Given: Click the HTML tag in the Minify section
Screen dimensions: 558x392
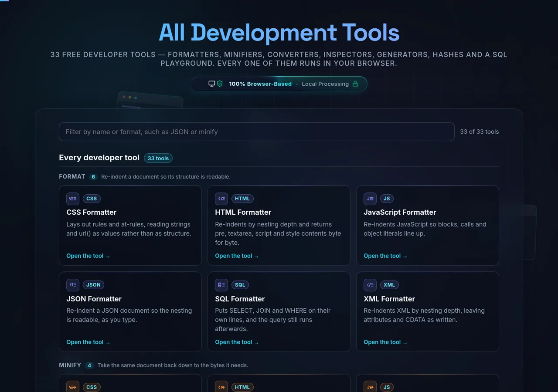Looking at the screenshot, I should [x=242, y=387].
